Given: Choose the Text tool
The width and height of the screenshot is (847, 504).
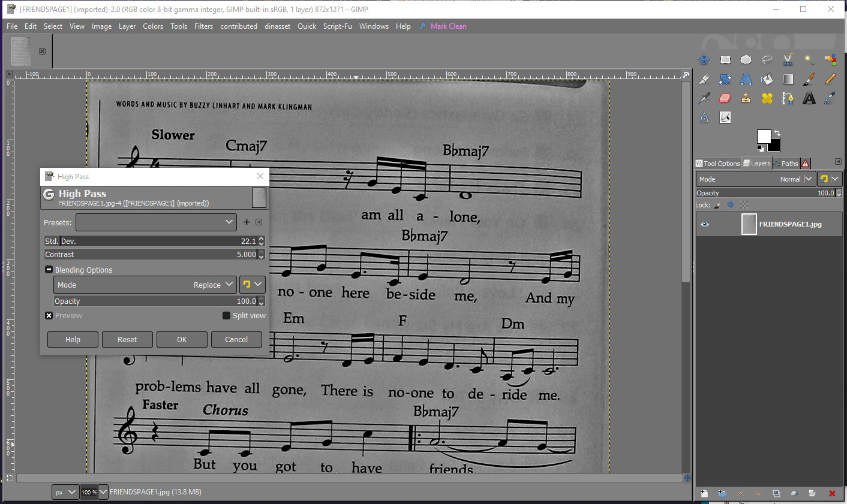Looking at the screenshot, I should point(809,98).
